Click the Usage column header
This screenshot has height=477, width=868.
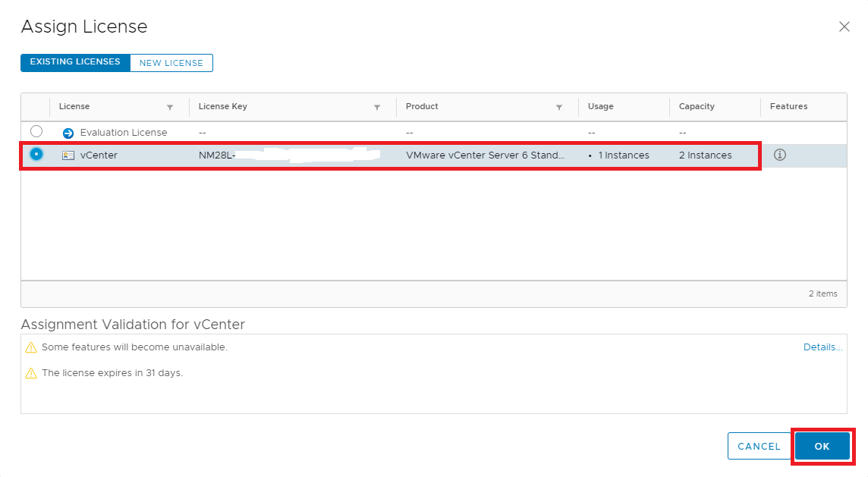click(601, 106)
